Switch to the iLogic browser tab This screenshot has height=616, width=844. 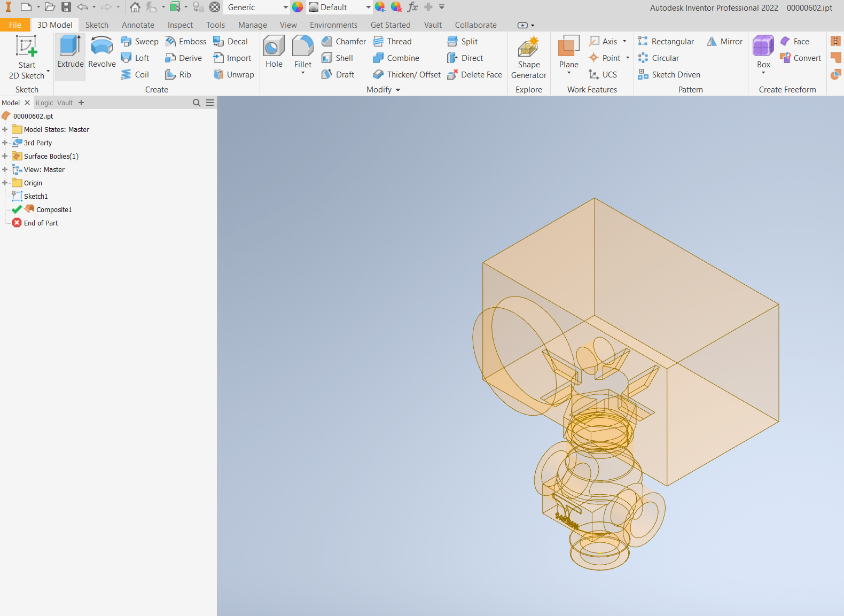[x=44, y=103]
